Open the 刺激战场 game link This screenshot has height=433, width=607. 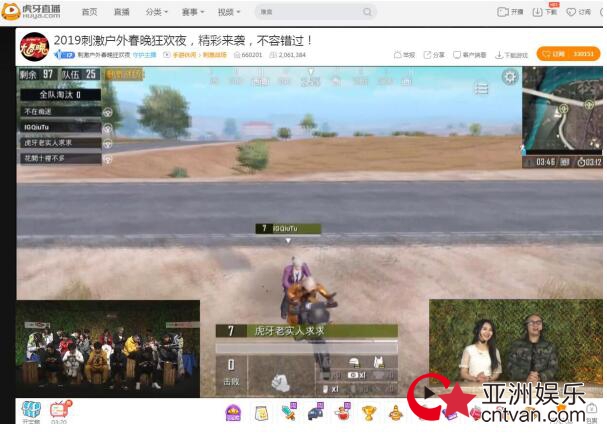215,55
